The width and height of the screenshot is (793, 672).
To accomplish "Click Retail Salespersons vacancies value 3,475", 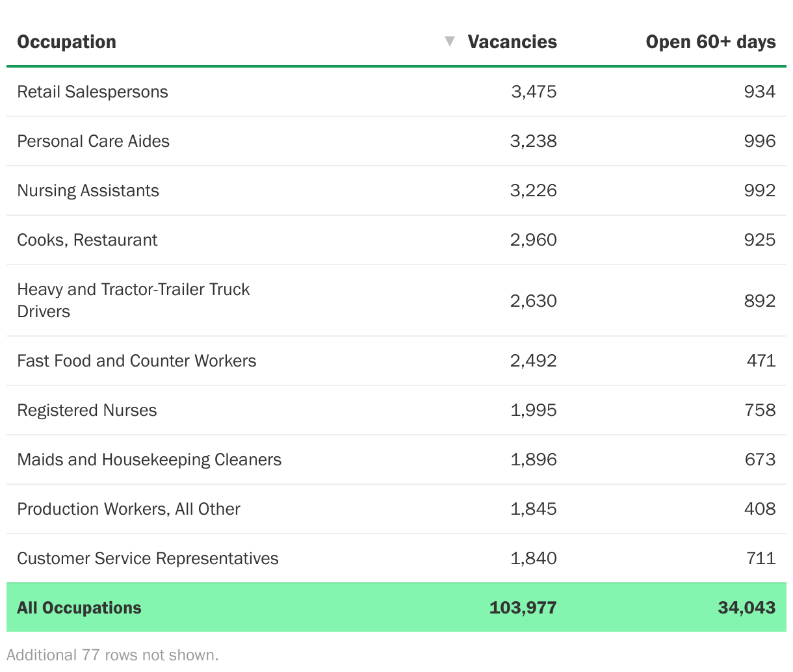I will pyautogui.click(x=534, y=92).
